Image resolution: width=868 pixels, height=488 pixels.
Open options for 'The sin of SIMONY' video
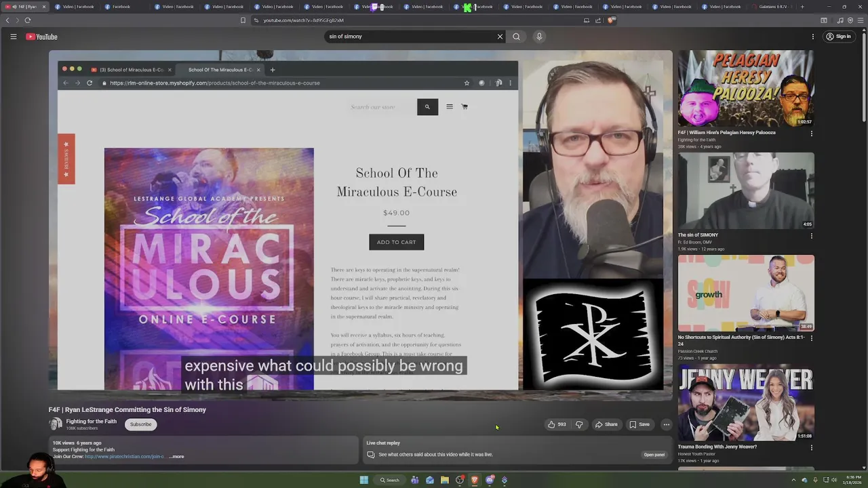[x=811, y=236]
